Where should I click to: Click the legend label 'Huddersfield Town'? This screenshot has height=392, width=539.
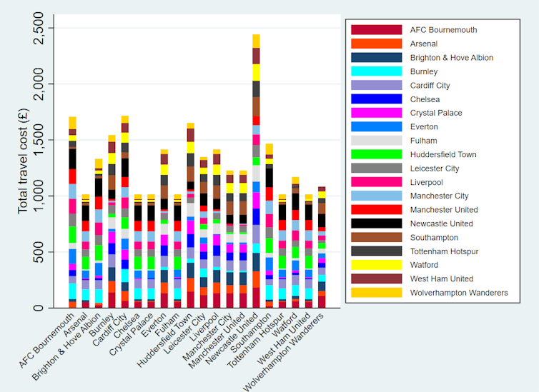point(443,154)
